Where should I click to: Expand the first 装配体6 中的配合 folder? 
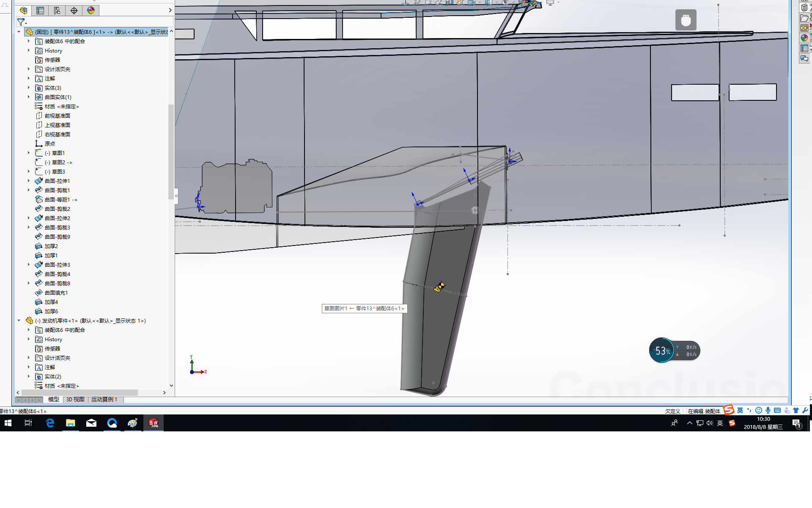(29, 41)
